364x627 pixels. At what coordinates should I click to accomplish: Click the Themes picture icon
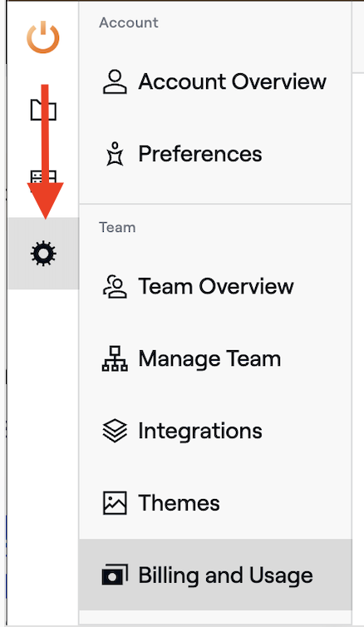[115, 503]
